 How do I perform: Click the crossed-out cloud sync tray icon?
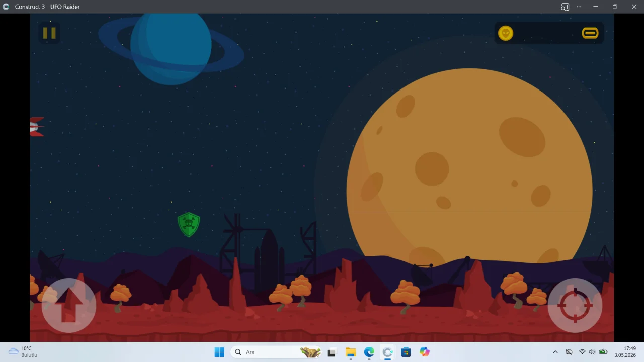point(569,352)
